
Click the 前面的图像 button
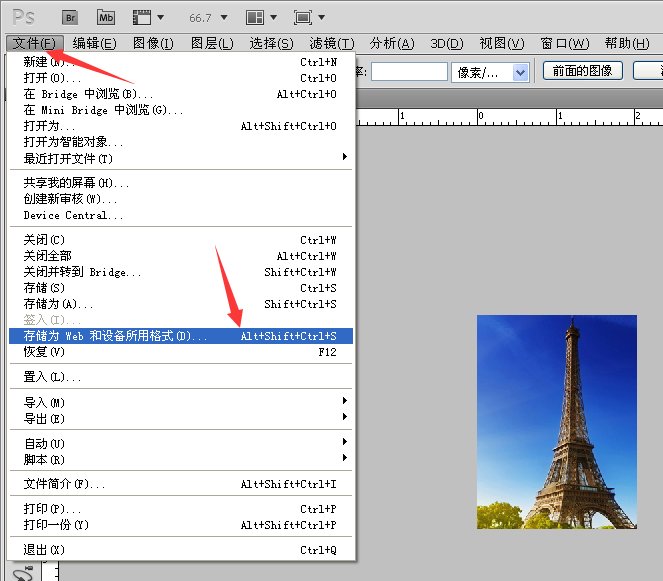click(x=582, y=71)
